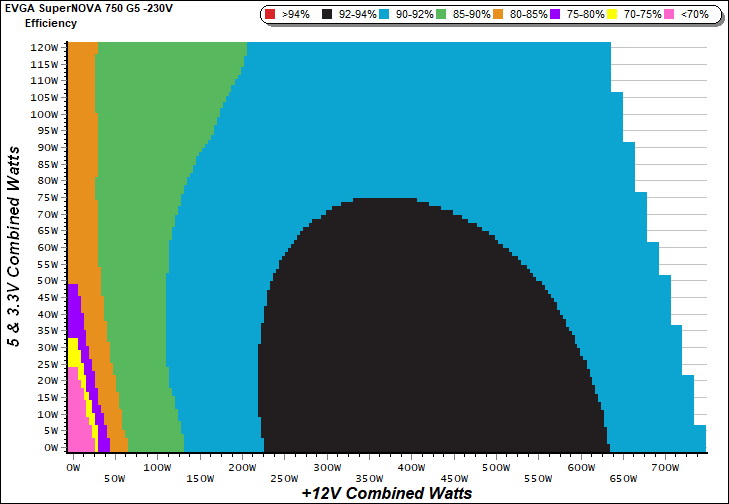729x504 pixels.
Task: Click the Efficiency subtitle text
Action: [50, 22]
